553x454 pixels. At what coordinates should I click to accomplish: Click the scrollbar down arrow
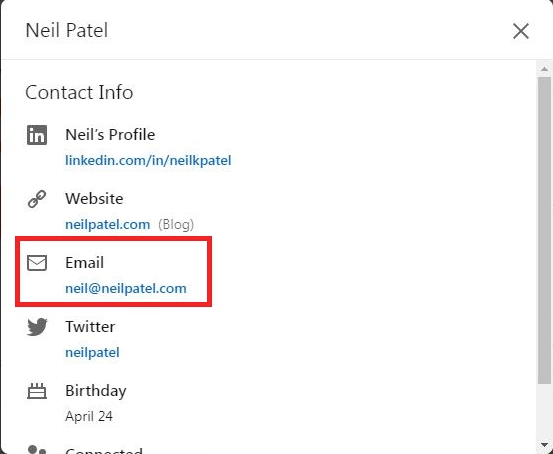(x=544, y=444)
